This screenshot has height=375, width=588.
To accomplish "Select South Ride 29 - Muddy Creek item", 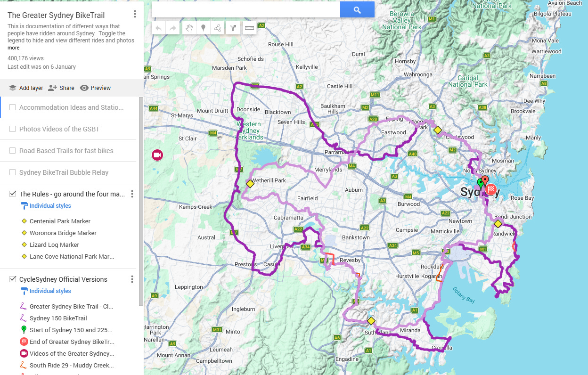I will tap(72, 366).
